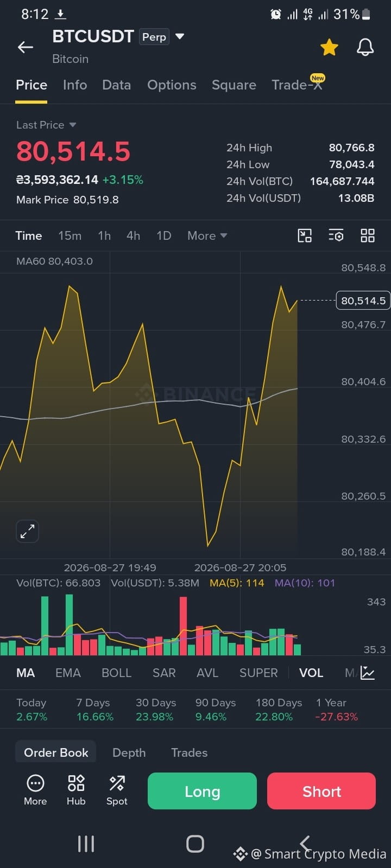
Task: Expand chart to fullscreen
Action: point(27,531)
